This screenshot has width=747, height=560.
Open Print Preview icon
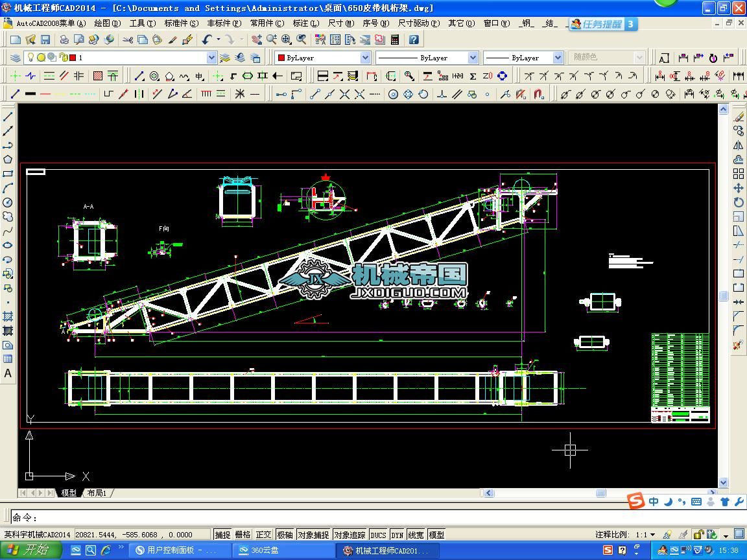[78, 40]
